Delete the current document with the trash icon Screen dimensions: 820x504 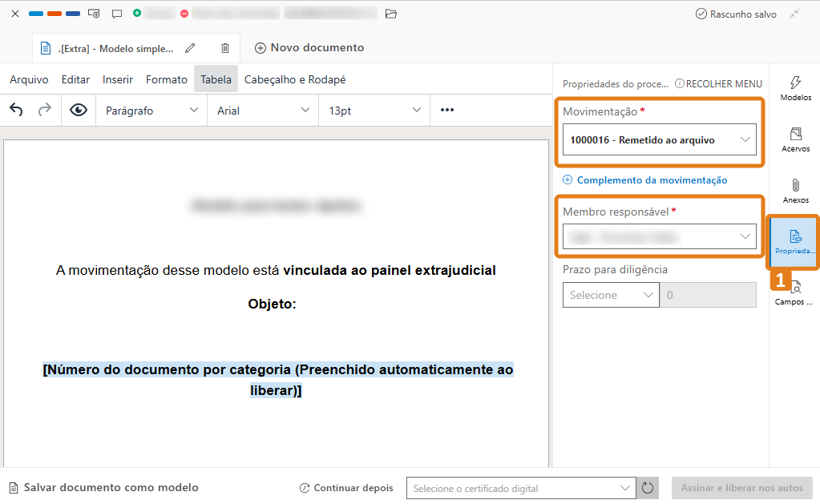(225, 48)
